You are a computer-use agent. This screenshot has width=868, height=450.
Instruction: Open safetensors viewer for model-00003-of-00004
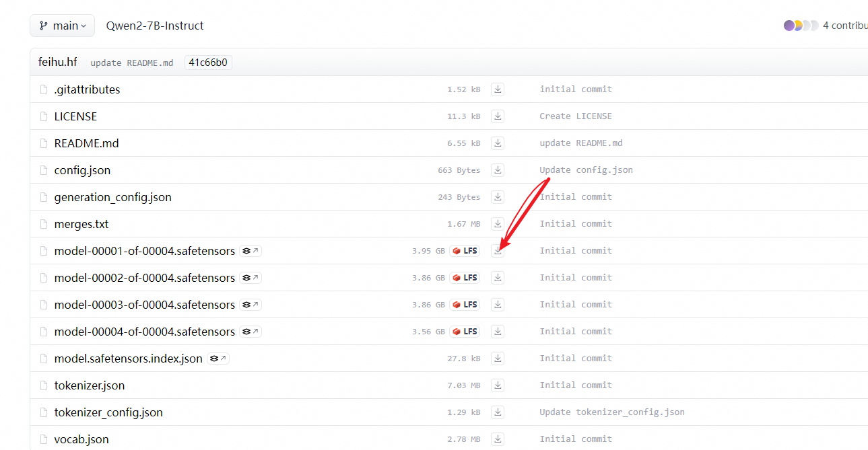251,305
